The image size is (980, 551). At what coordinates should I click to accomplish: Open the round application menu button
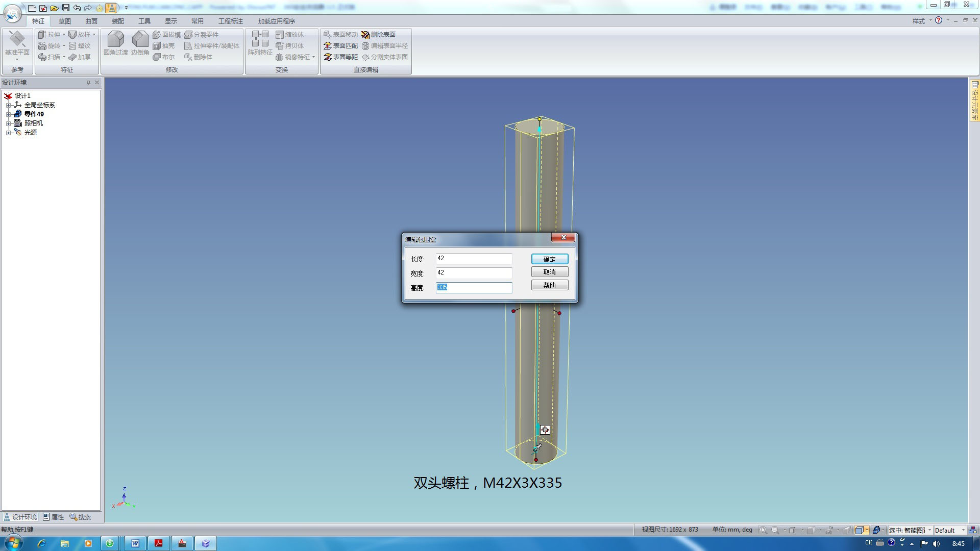point(12,13)
